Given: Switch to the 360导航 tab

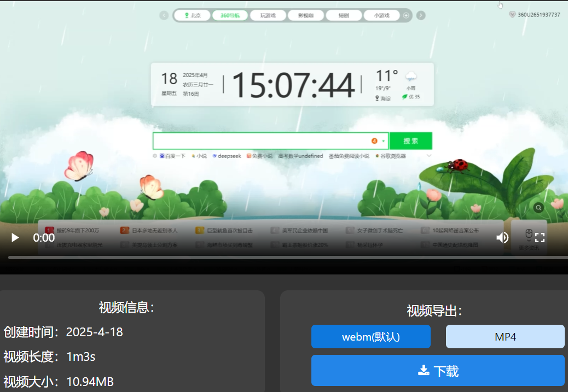Looking at the screenshot, I should [230, 15].
